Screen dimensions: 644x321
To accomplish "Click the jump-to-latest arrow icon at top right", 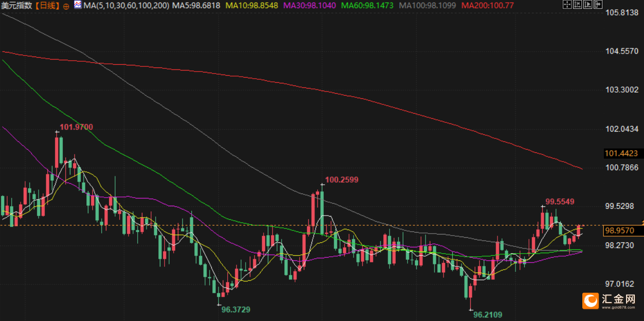I will 598,4.
